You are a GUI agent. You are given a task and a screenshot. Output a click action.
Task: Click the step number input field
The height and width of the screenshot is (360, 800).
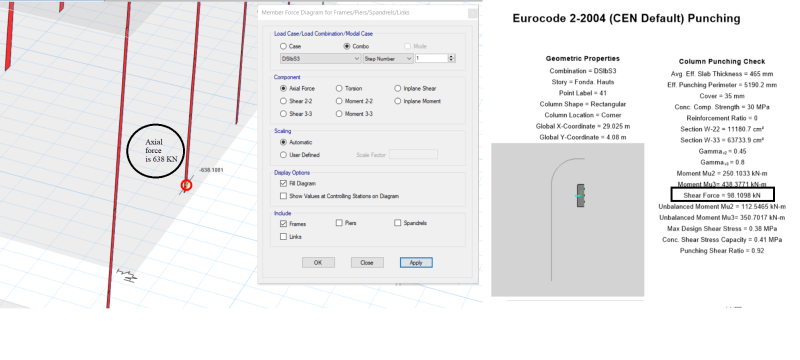tap(431, 59)
